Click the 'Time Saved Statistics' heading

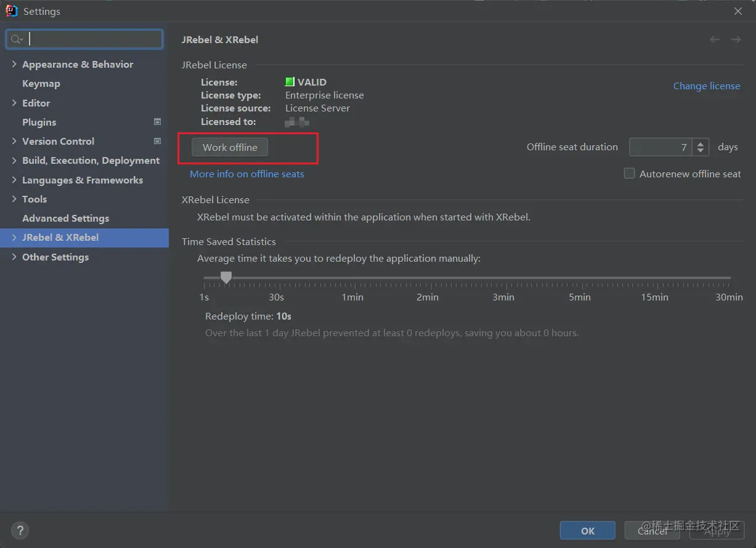click(x=229, y=241)
